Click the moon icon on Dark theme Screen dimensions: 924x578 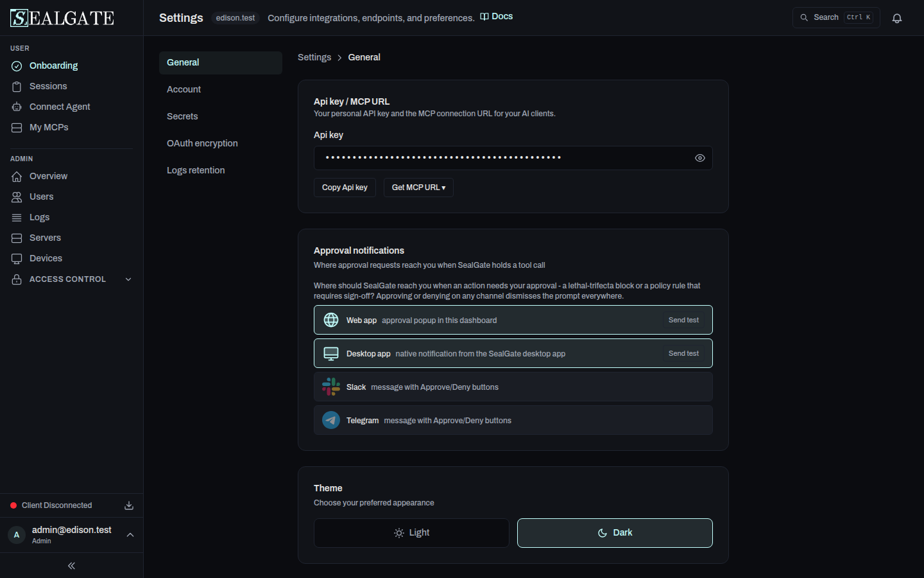tap(603, 533)
